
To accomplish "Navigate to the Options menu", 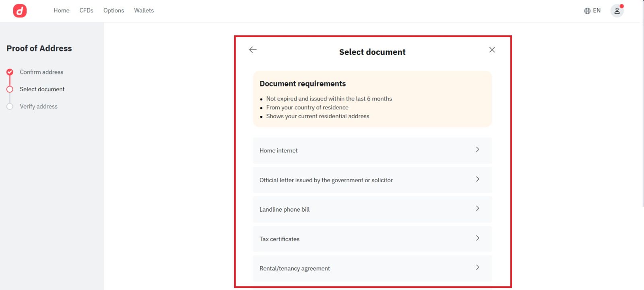I will (x=114, y=10).
